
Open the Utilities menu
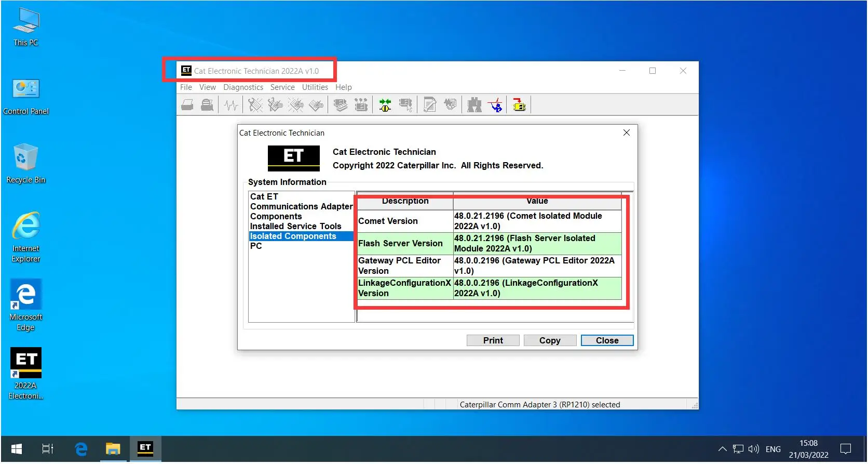(x=315, y=87)
